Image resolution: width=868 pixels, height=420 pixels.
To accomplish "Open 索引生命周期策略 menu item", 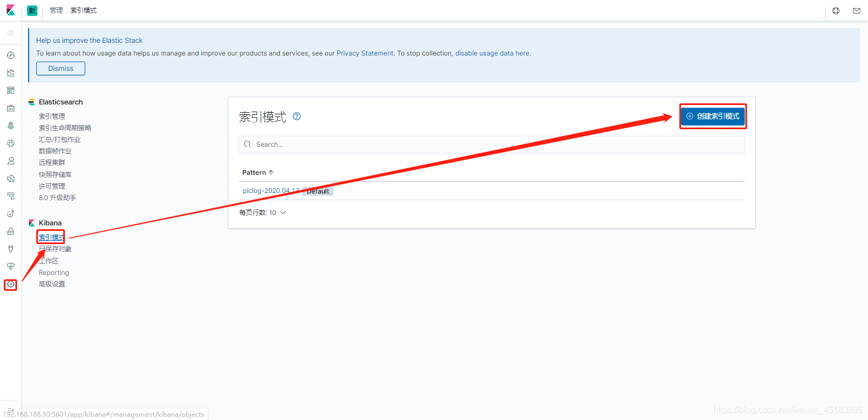I will point(65,128).
